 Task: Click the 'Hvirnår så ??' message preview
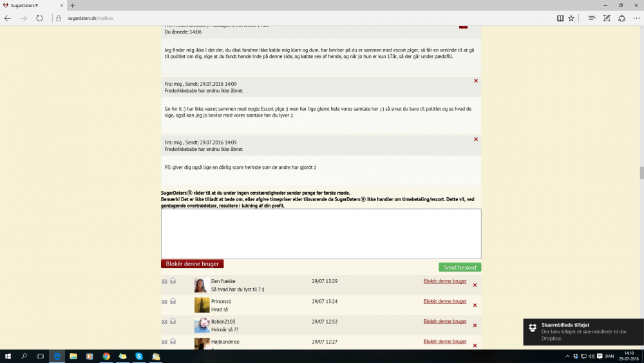click(225, 329)
